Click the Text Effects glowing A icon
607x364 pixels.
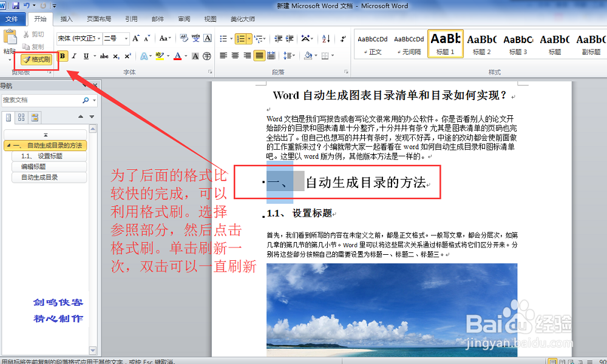click(x=144, y=56)
